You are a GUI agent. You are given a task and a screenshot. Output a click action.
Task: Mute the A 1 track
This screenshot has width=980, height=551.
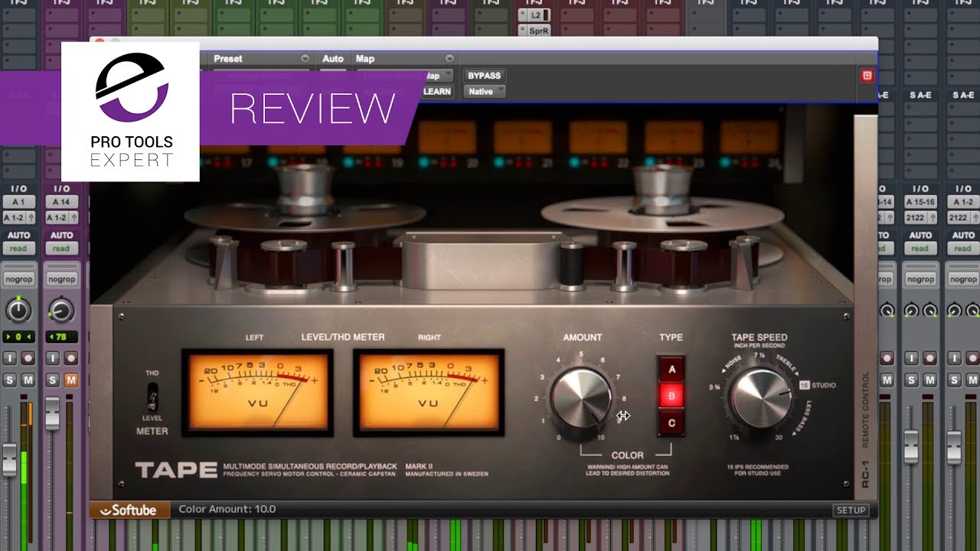28,380
